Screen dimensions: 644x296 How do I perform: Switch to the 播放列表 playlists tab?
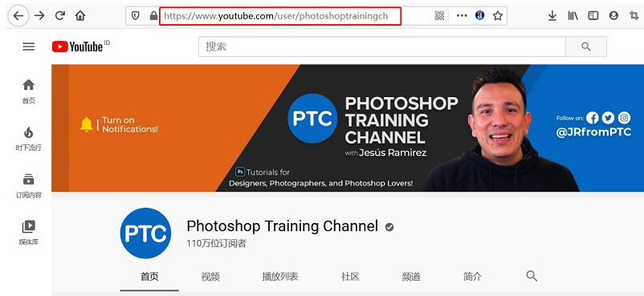(280, 276)
